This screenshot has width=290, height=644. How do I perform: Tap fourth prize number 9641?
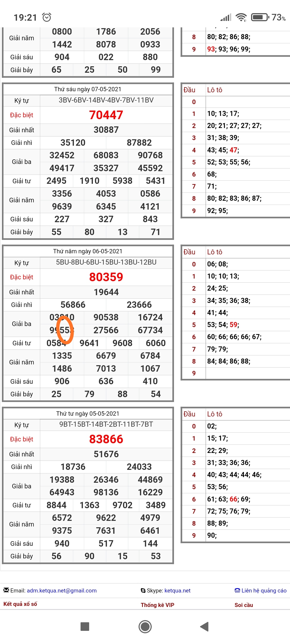89,343
